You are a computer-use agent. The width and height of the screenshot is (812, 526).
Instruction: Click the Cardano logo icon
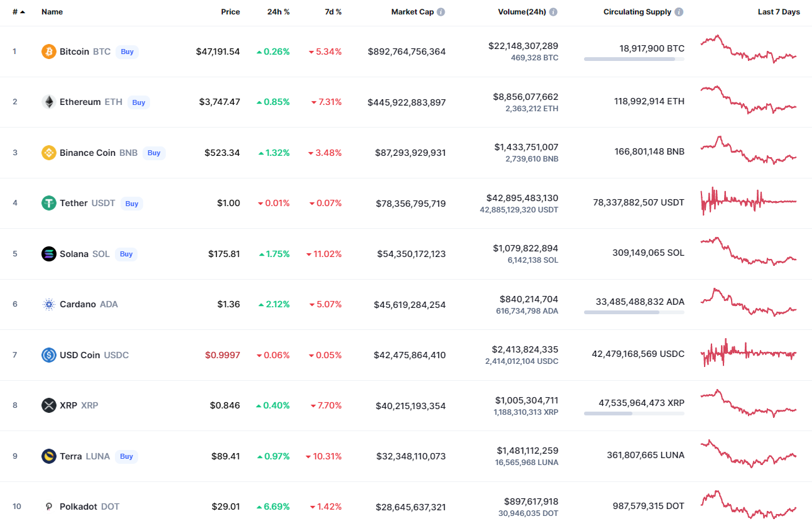tap(49, 304)
